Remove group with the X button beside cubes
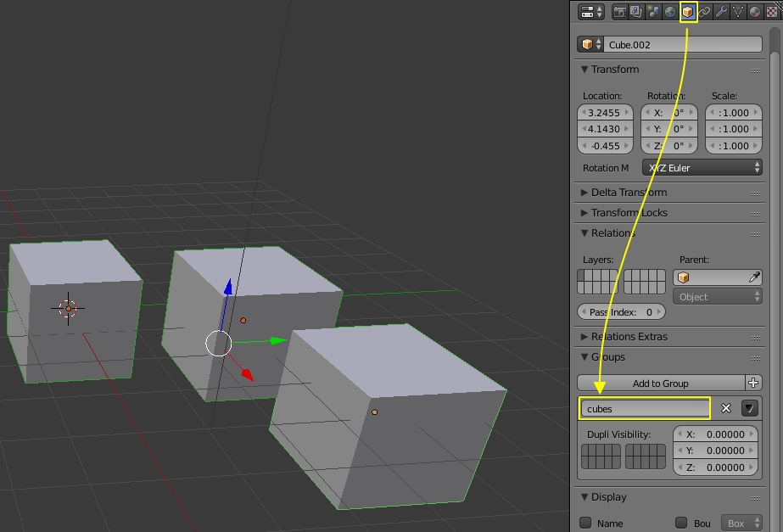 pyautogui.click(x=726, y=408)
